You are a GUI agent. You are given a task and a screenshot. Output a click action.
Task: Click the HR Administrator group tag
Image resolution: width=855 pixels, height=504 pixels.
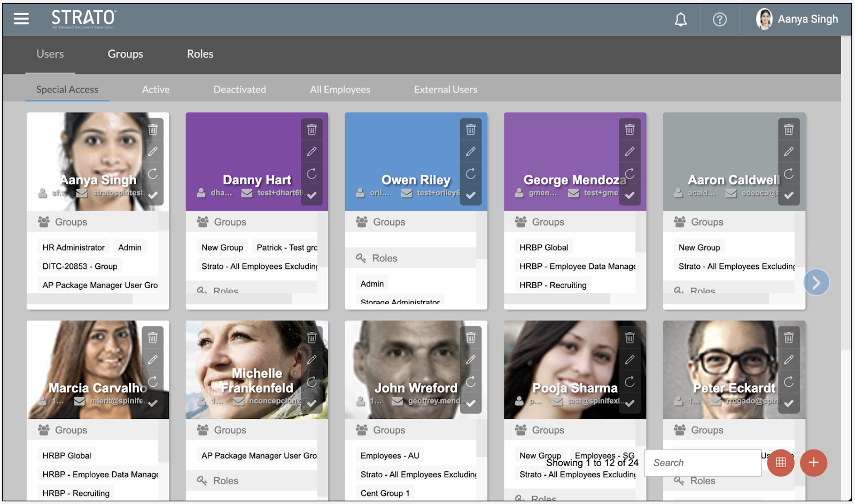(74, 247)
